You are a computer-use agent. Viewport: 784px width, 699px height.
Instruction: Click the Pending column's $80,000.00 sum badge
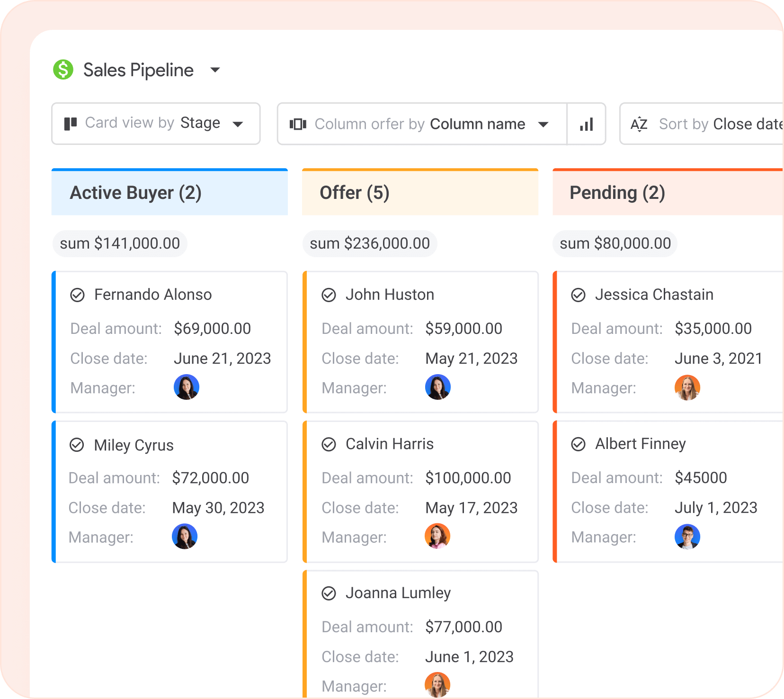615,243
